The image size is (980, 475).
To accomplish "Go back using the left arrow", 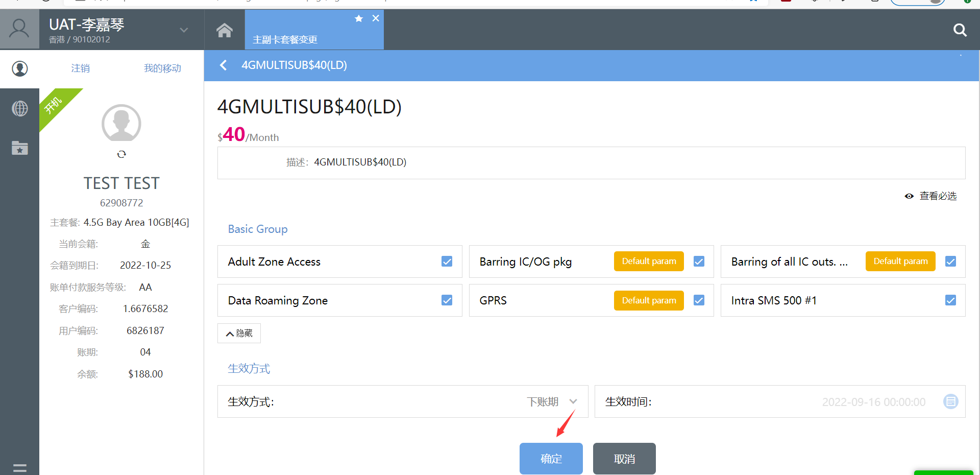I will [x=223, y=65].
